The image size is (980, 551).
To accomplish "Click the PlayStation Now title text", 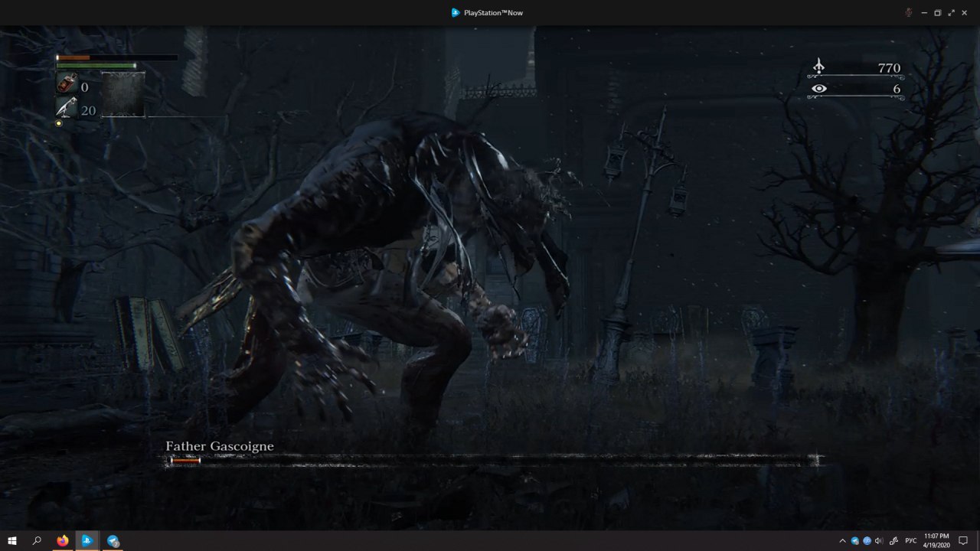I will (494, 13).
